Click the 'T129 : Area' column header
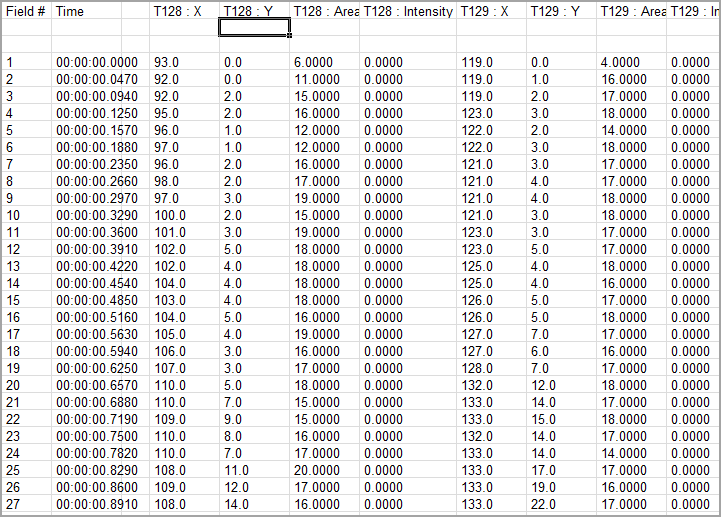The image size is (721, 517). pos(631,11)
